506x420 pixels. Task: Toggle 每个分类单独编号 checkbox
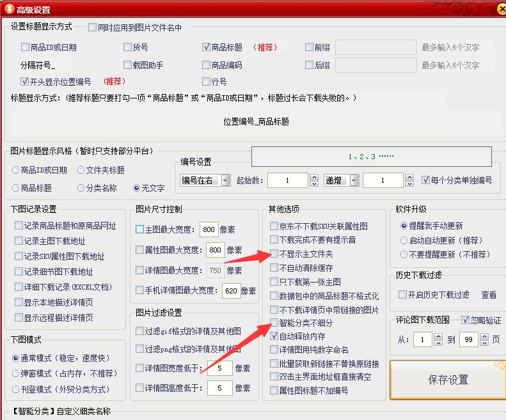pyautogui.click(x=425, y=180)
